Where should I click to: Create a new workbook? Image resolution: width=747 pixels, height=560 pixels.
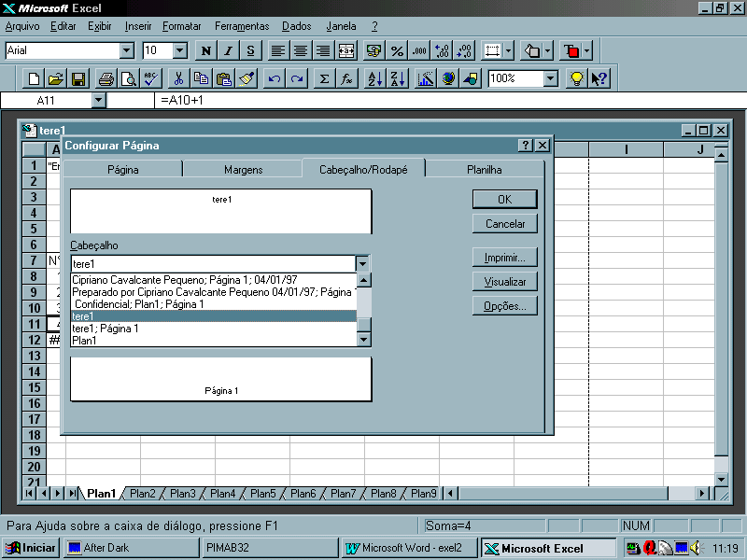pos(34,78)
